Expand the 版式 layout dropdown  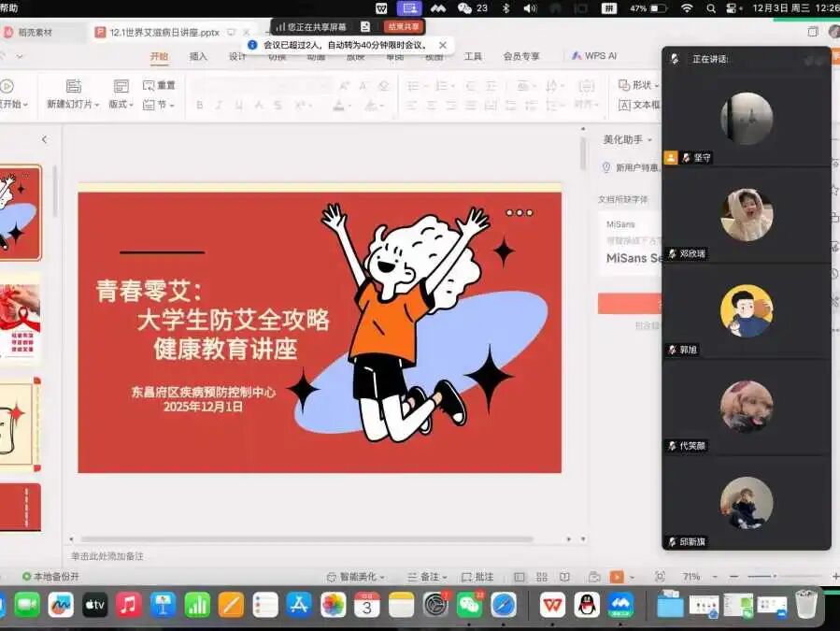[121, 105]
